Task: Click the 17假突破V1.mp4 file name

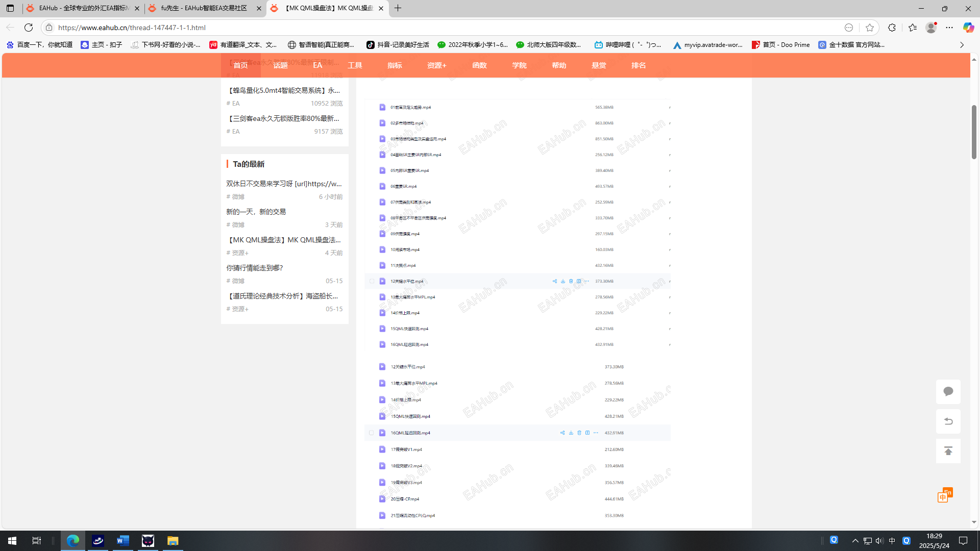Action: point(406,449)
